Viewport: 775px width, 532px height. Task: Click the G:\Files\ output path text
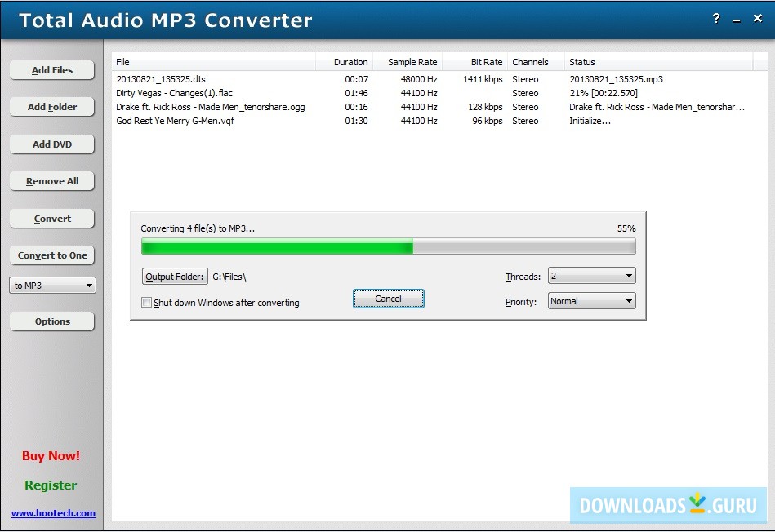(229, 277)
